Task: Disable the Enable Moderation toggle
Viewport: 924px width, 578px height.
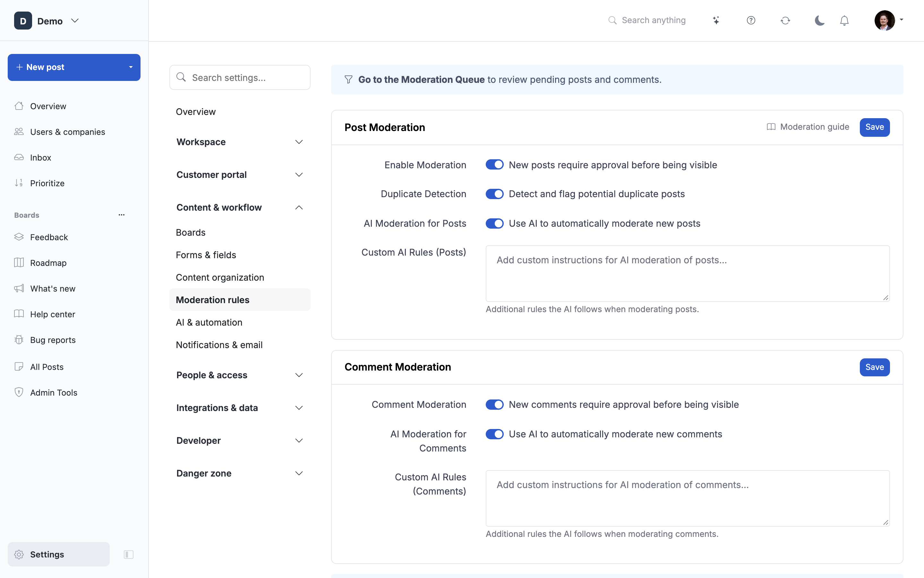Action: (x=494, y=165)
